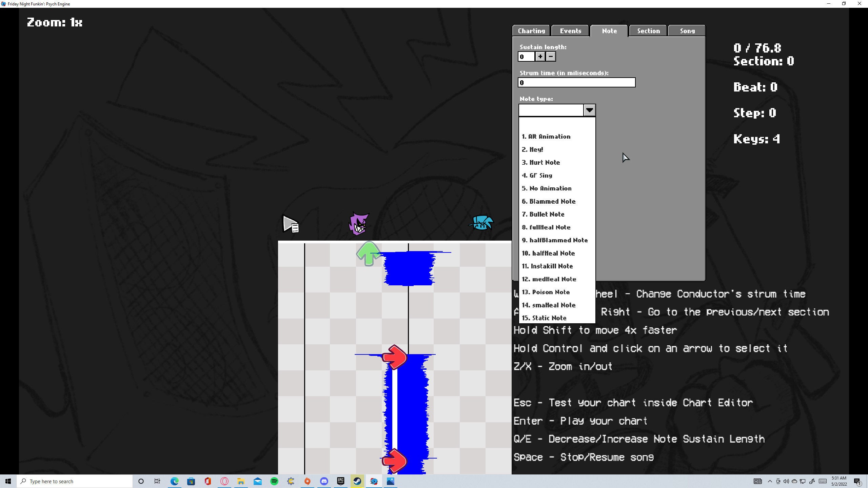Screen dimensions: 868x488
Task: Open the Section tab
Action: (x=648, y=30)
